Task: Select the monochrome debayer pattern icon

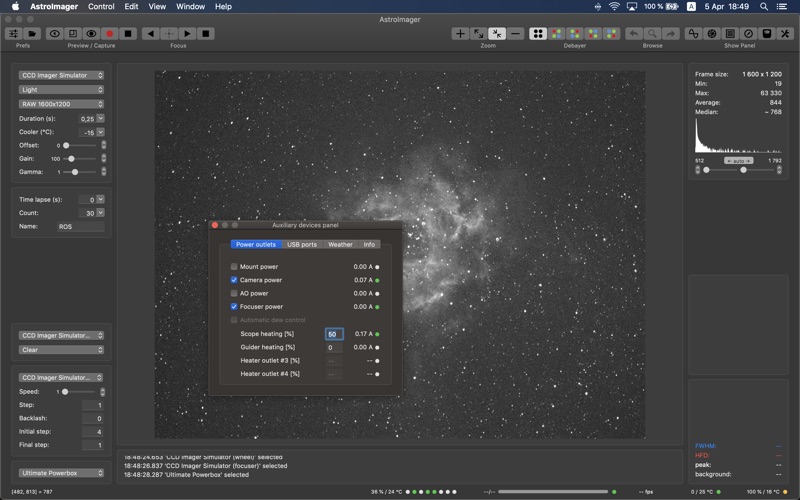Action: pyautogui.click(x=538, y=34)
